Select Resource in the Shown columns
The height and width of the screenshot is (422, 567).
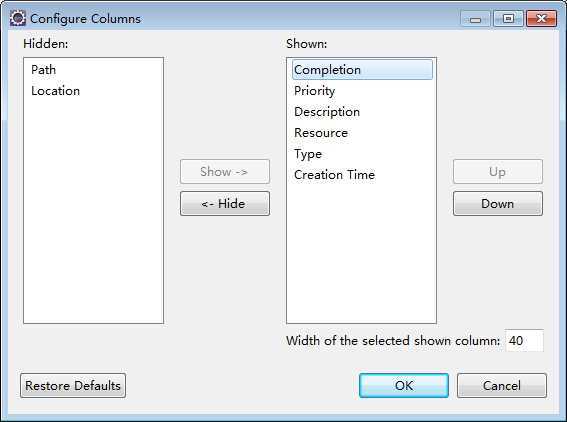(x=321, y=133)
